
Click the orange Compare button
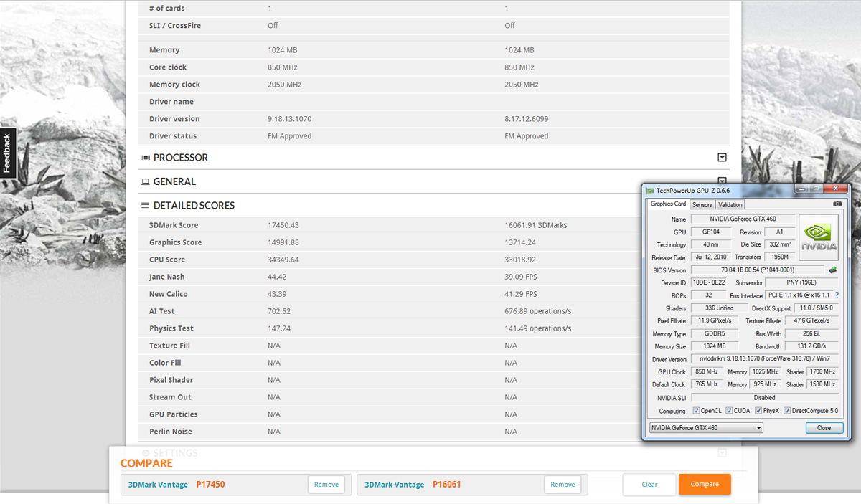705,484
